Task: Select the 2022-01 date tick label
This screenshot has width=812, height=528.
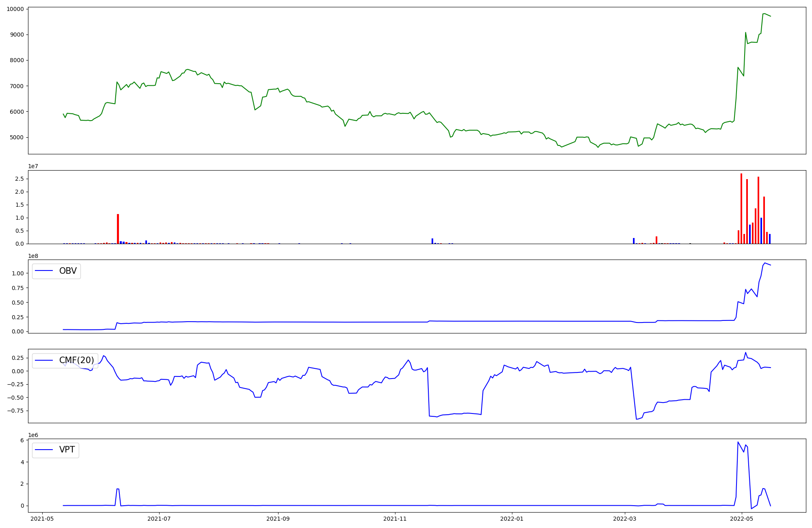Action: pos(512,519)
